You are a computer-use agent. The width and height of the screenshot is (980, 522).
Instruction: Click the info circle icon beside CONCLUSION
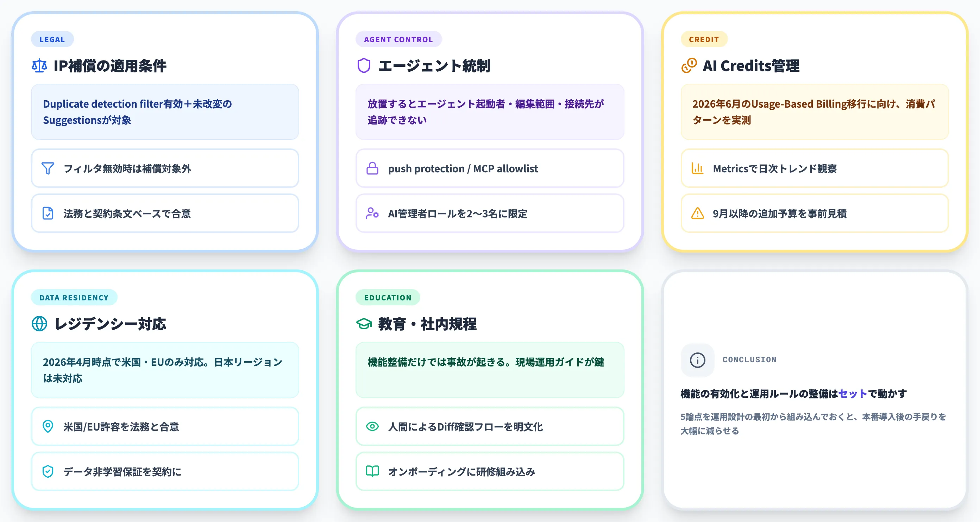point(697,360)
